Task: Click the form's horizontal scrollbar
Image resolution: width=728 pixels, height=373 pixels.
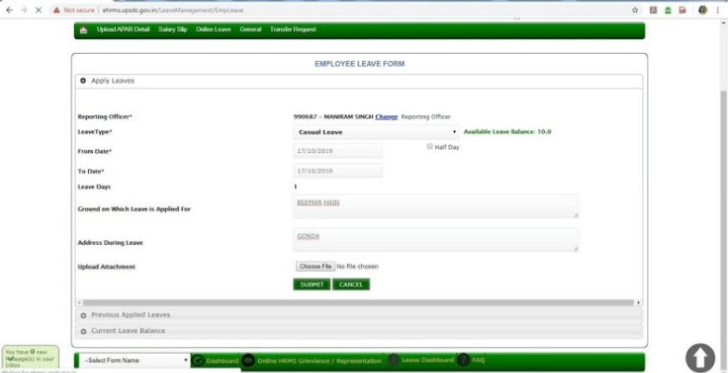Action: [358, 303]
